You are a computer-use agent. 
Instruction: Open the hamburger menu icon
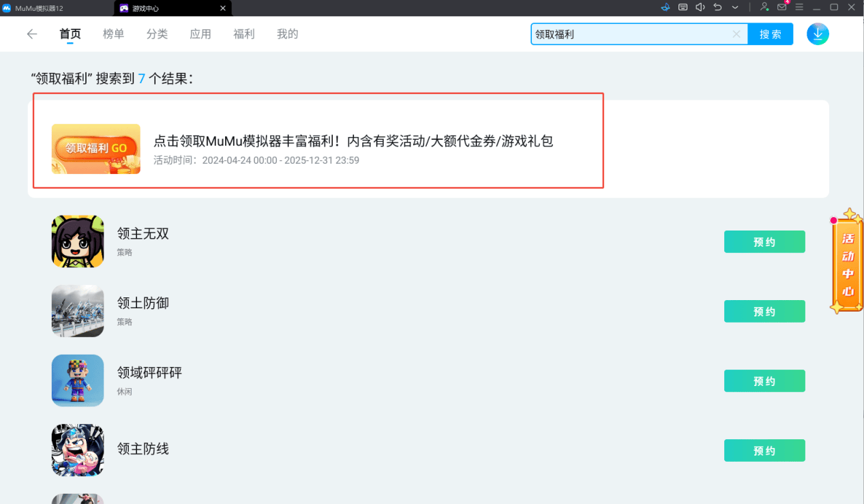click(799, 7)
